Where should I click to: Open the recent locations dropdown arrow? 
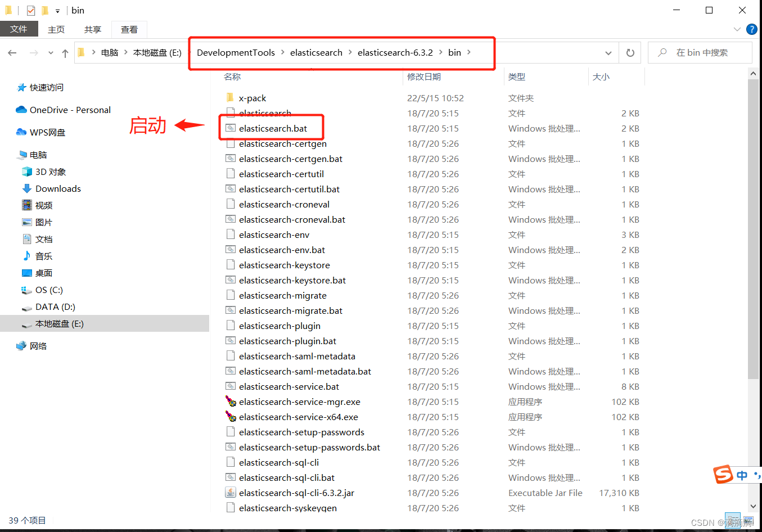click(51, 53)
